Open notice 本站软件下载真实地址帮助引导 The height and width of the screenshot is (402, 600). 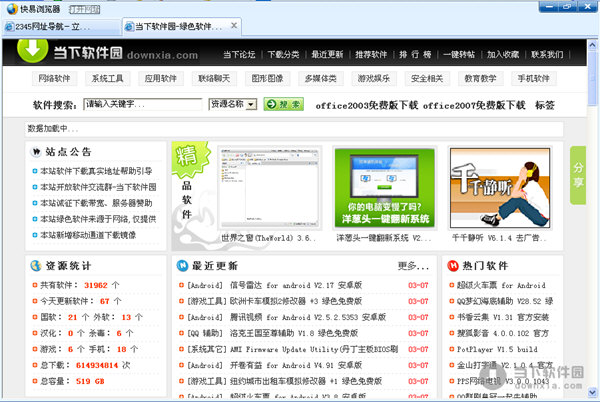pyautogui.click(x=96, y=171)
